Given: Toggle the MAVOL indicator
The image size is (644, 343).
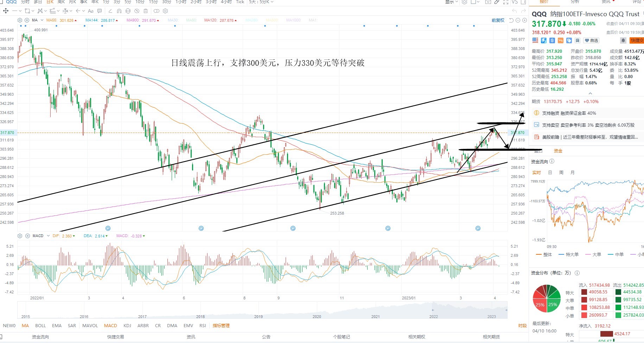Looking at the screenshot, I should click(90, 325).
